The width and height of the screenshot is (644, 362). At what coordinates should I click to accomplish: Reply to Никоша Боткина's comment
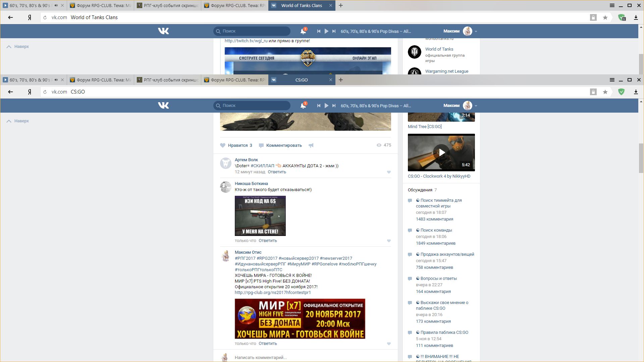click(268, 241)
